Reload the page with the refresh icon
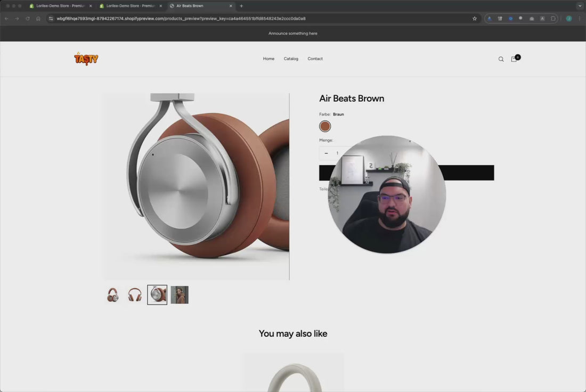This screenshot has height=392, width=586. pyautogui.click(x=28, y=19)
